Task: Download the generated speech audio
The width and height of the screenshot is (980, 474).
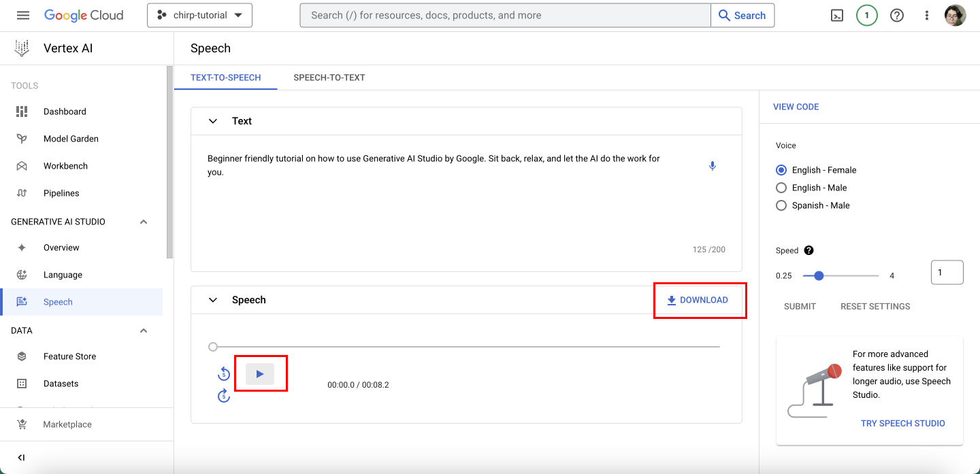Action: point(698,300)
